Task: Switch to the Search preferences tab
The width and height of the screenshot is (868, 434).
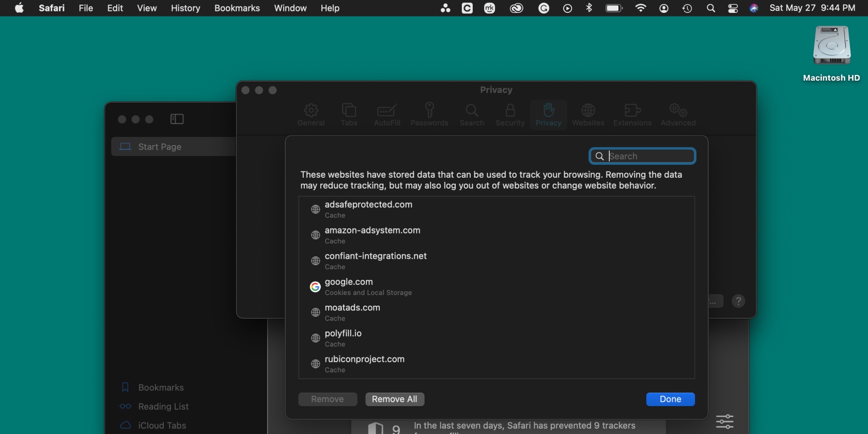Action: point(472,115)
